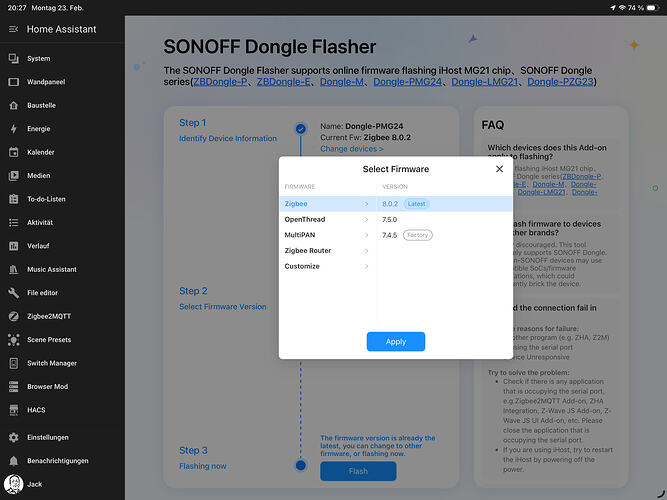
Task: Tap the battery indicator in status bar
Action: point(653,8)
